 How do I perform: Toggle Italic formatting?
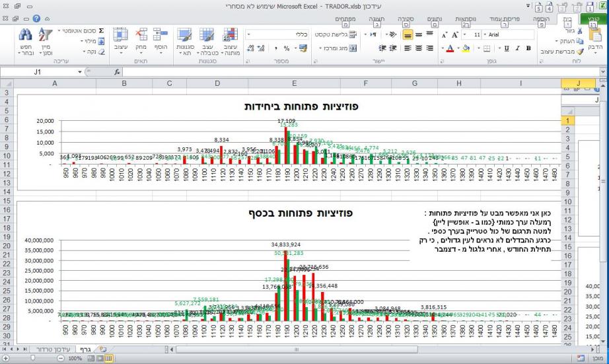[517, 48]
